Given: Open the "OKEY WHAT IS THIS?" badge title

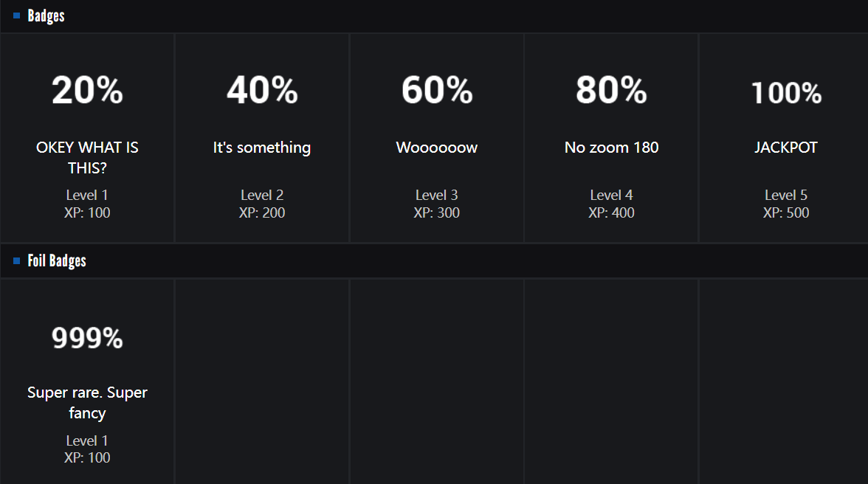Looking at the screenshot, I should (x=87, y=158).
